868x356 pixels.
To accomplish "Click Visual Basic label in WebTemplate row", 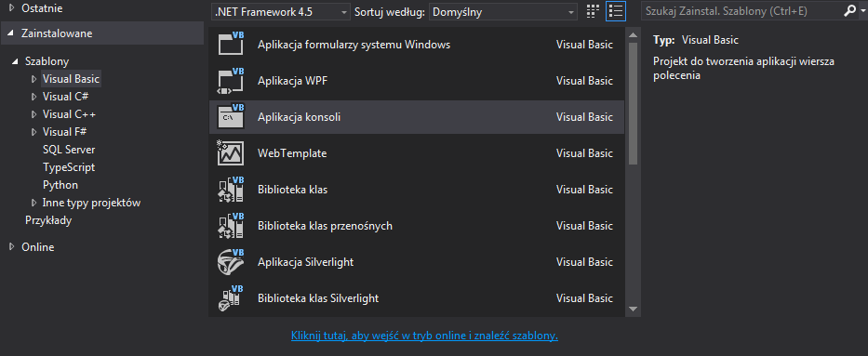I will (x=584, y=153).
